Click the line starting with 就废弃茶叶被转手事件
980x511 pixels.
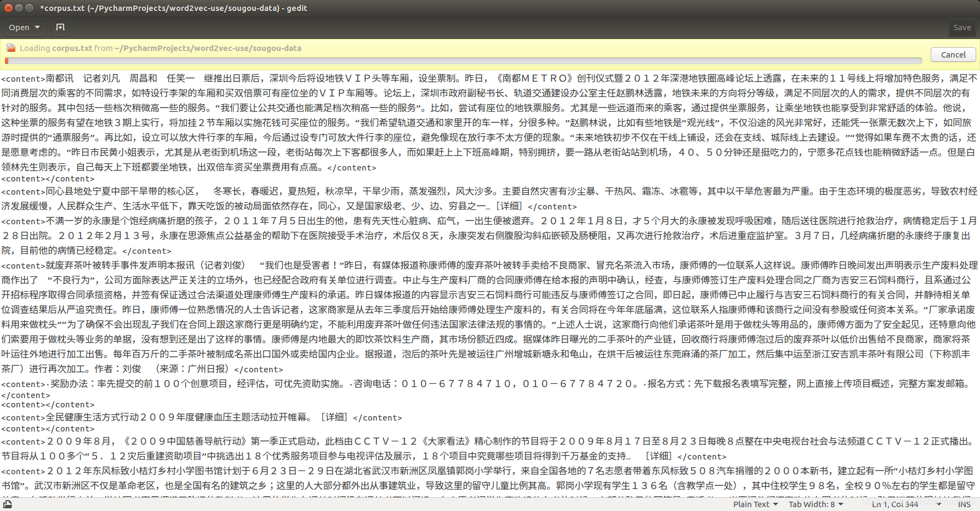[490, 265]
